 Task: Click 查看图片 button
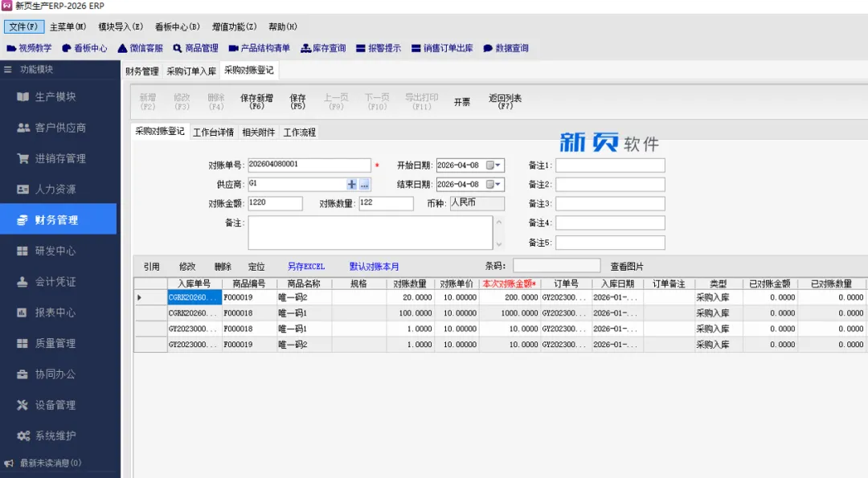pos(627,267)
